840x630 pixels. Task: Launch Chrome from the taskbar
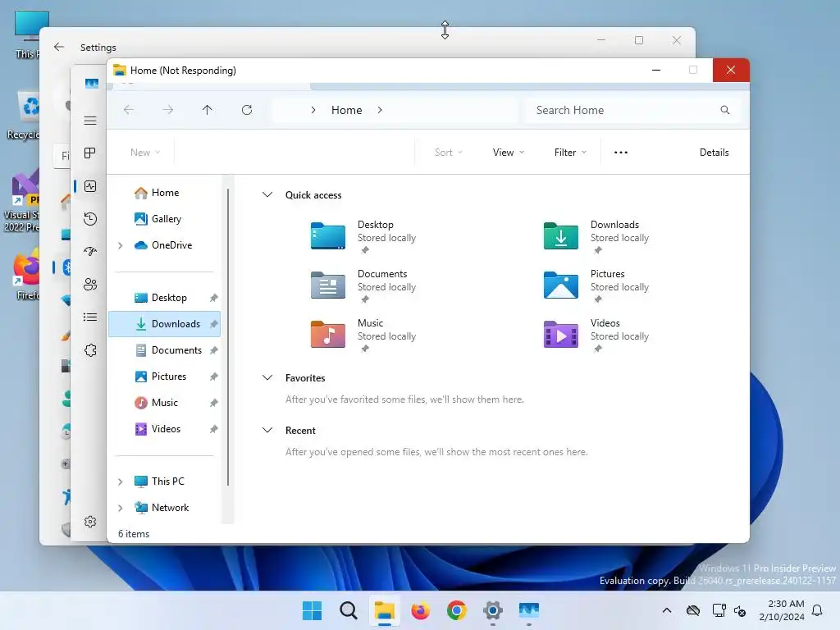point(456,610)
